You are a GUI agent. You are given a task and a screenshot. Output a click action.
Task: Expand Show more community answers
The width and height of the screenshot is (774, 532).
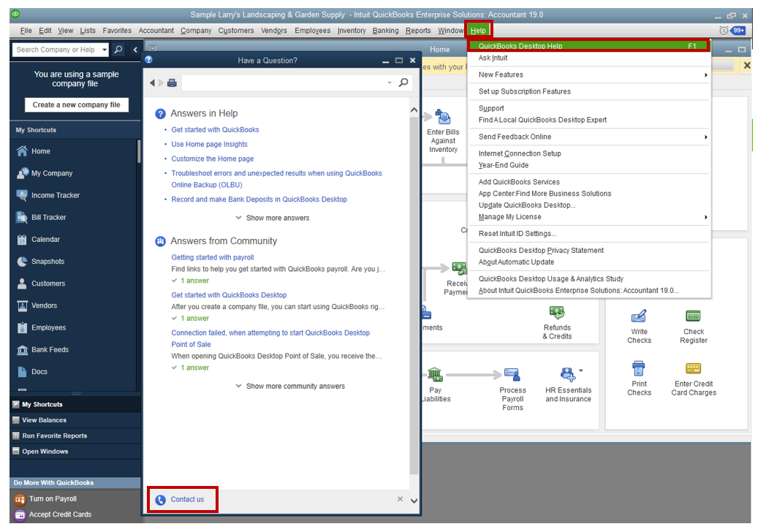pyautogui.click(x=289, y=386)
